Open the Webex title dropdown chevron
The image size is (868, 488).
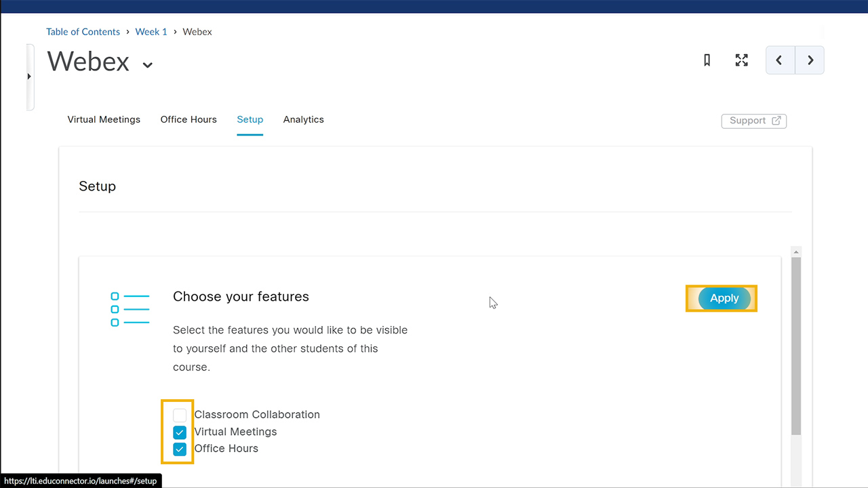(x=147, y=65)
